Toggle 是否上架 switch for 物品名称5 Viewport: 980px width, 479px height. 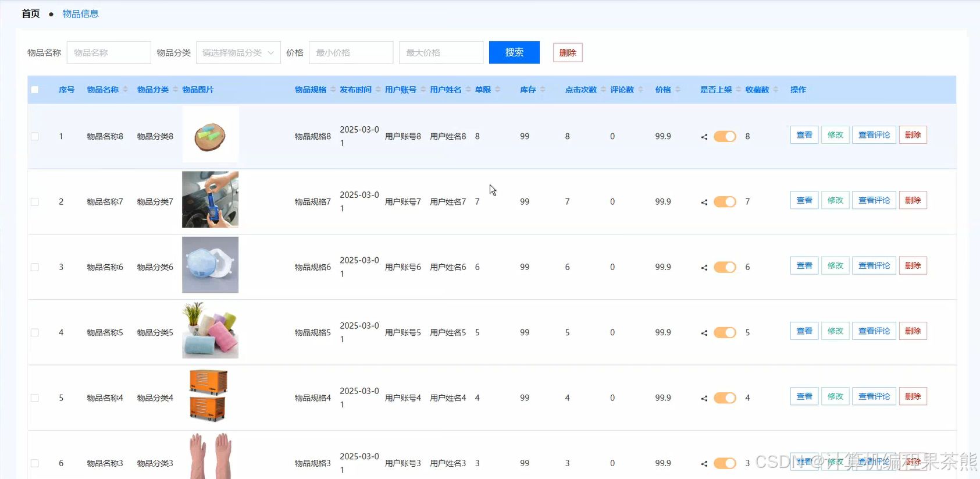coord(725,332)
